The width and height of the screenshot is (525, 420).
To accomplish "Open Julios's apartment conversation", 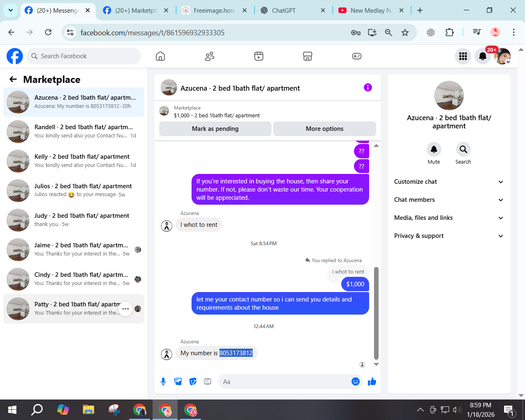I will tap(74, 190).
